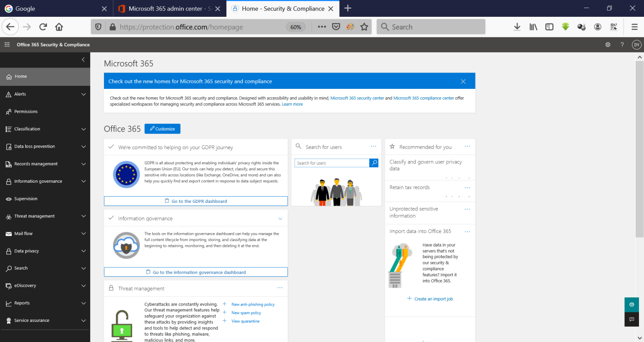Viewport: 644px width, 342px height.
Task: Go to the information governance dashboard
Action: point(196,272)
